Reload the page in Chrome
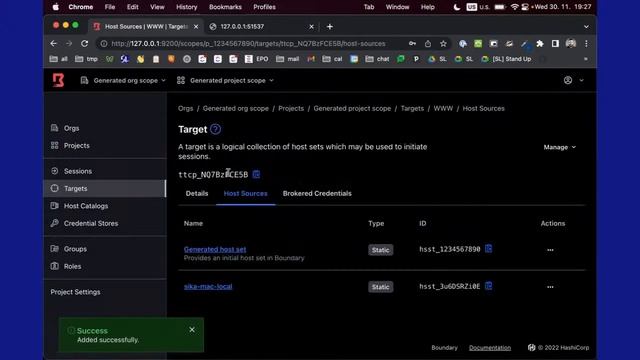Viewport: 640px width, 360px height. click(x=84, y=43)
